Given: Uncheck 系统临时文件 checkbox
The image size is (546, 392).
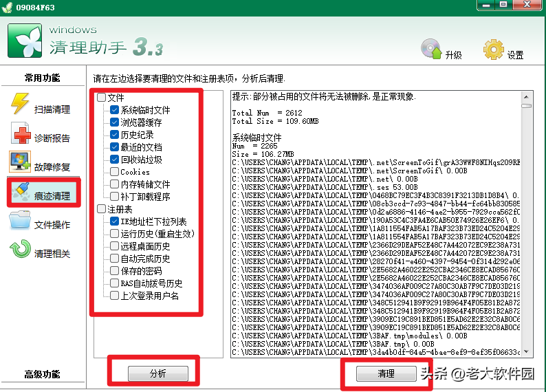Looking at the screenshot, I should coord(115,109).
